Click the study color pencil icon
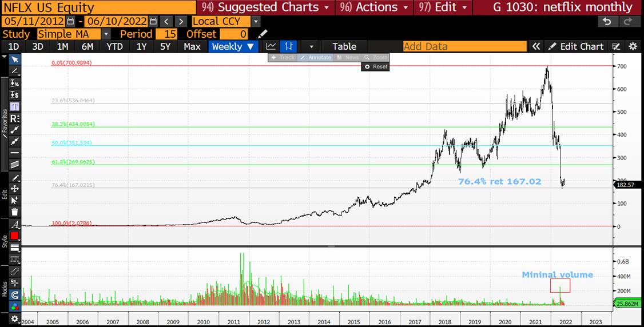The width and height of the screenshot is (644, 327). coord(262,34)
